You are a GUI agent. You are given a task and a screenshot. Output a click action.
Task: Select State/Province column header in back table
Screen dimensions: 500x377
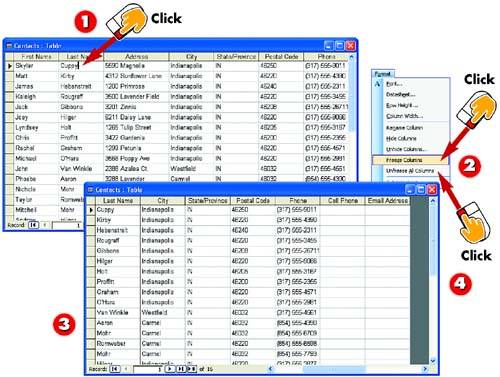click(236, 57)
